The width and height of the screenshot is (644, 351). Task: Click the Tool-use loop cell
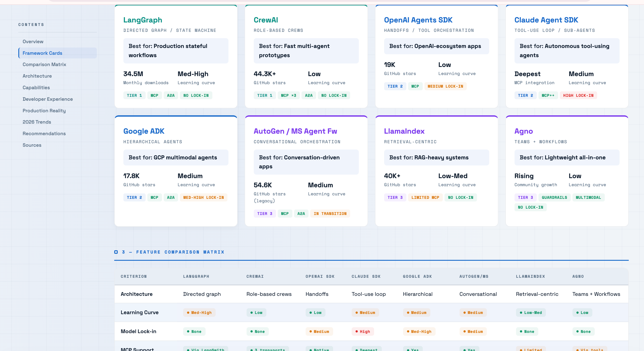[368, 294]
